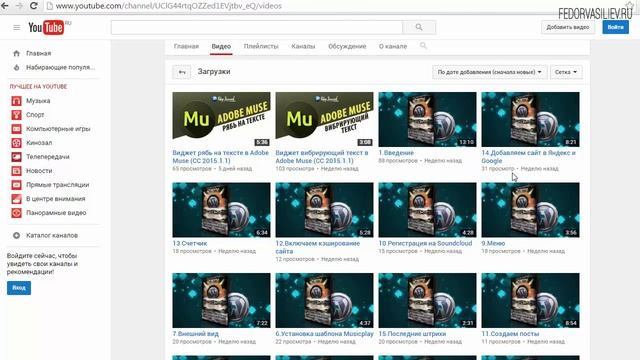Image resolution: width=640 pixels, height=360 pixels.
Task: Click the Добавить видео button
Action: [568, 27]
